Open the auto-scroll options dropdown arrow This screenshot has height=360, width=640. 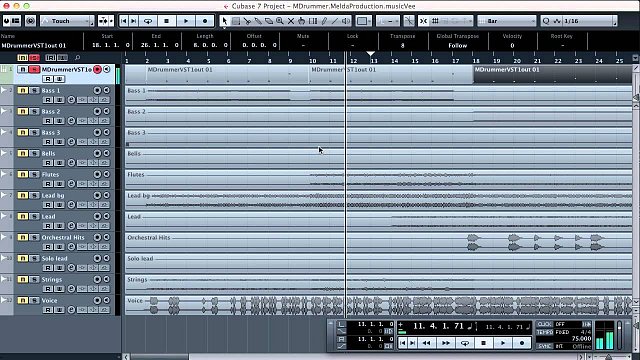(111, 21)
